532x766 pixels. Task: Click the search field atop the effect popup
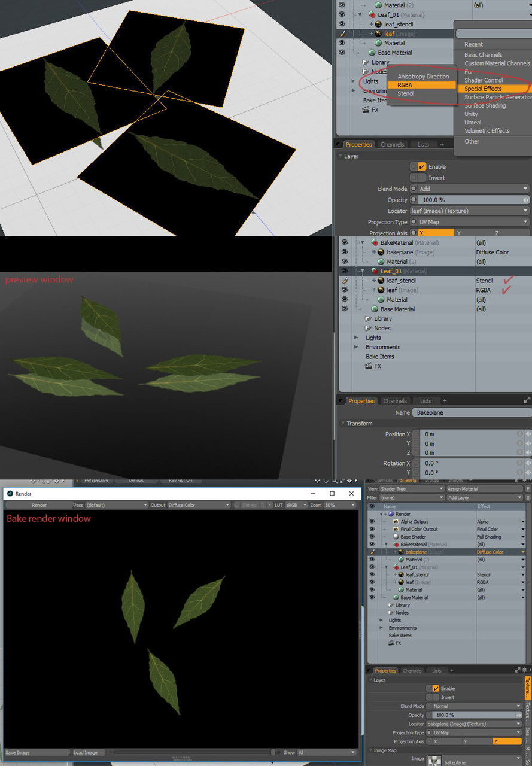493,34
